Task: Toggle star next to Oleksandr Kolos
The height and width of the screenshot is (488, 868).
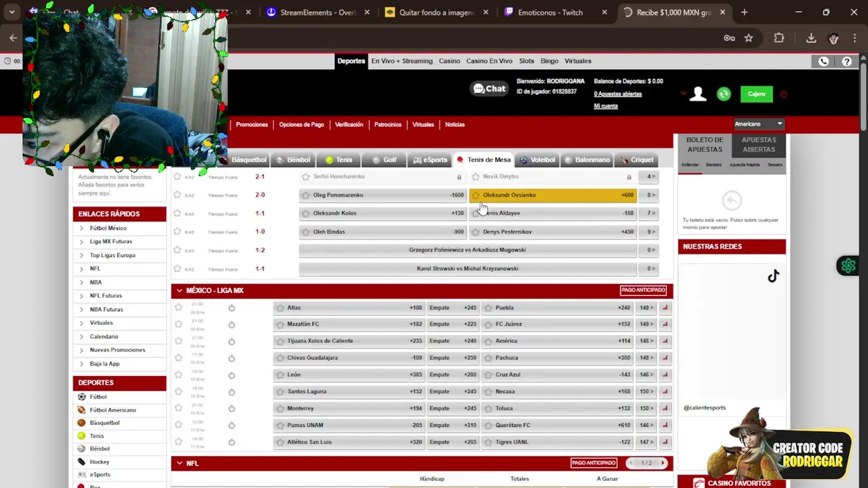Action: tap(306, 213)
